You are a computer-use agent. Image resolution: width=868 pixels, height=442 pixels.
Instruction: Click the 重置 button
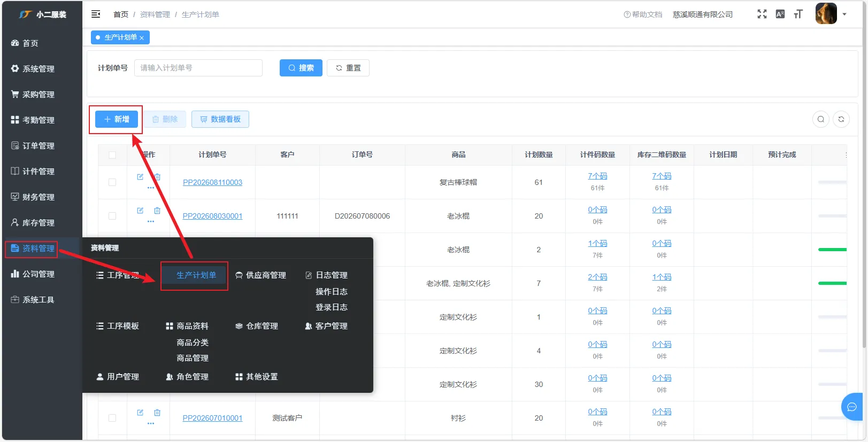click(348, 68)
